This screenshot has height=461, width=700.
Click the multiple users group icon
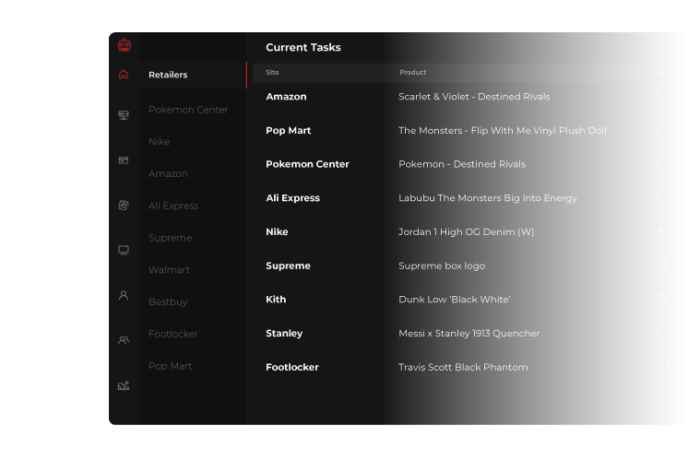click(x=124, y=340)
